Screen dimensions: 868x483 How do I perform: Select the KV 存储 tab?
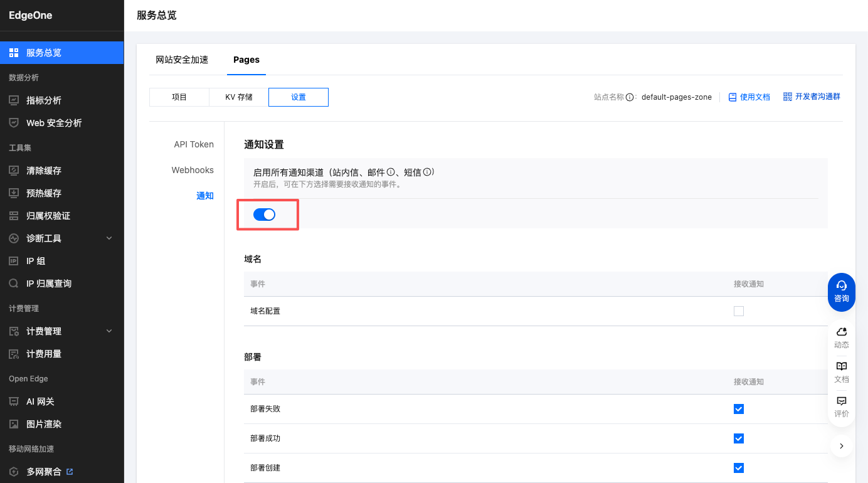tap(239, 97)
